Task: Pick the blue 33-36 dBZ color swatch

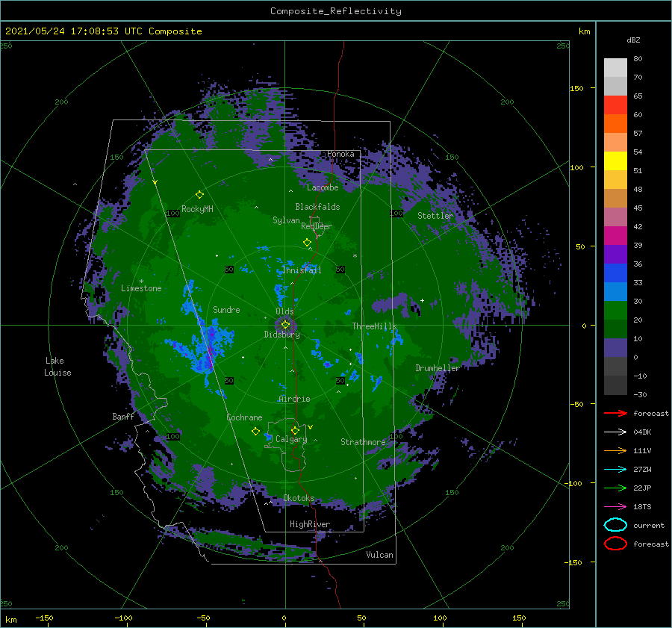Action: (x=615, y=273)
